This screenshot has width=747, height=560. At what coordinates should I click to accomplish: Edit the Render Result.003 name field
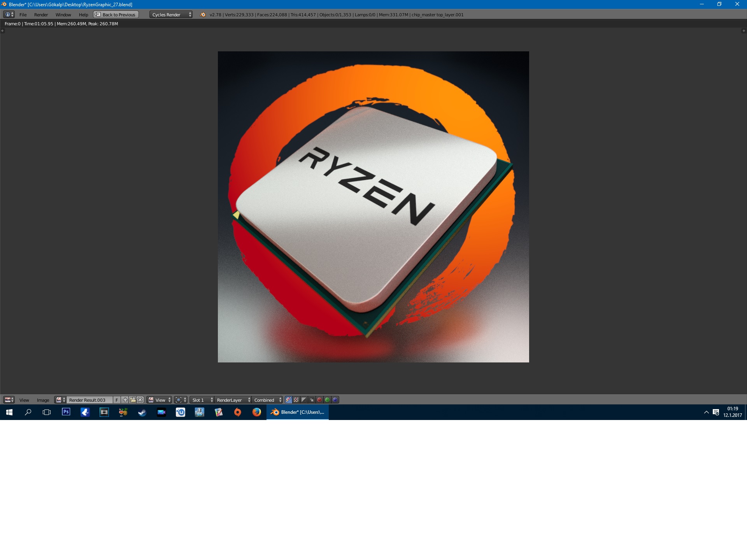89,400
